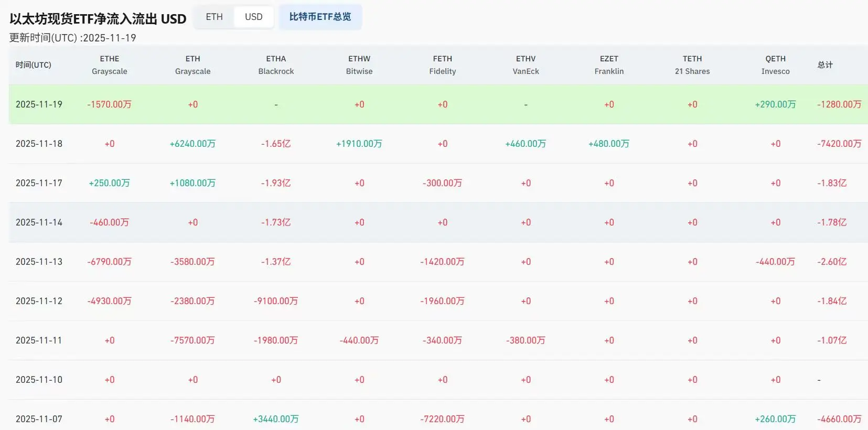868x430 pixels.
Task: Click the -1570.00万 ETHE value for 2025-11-19
Action: 110,104
